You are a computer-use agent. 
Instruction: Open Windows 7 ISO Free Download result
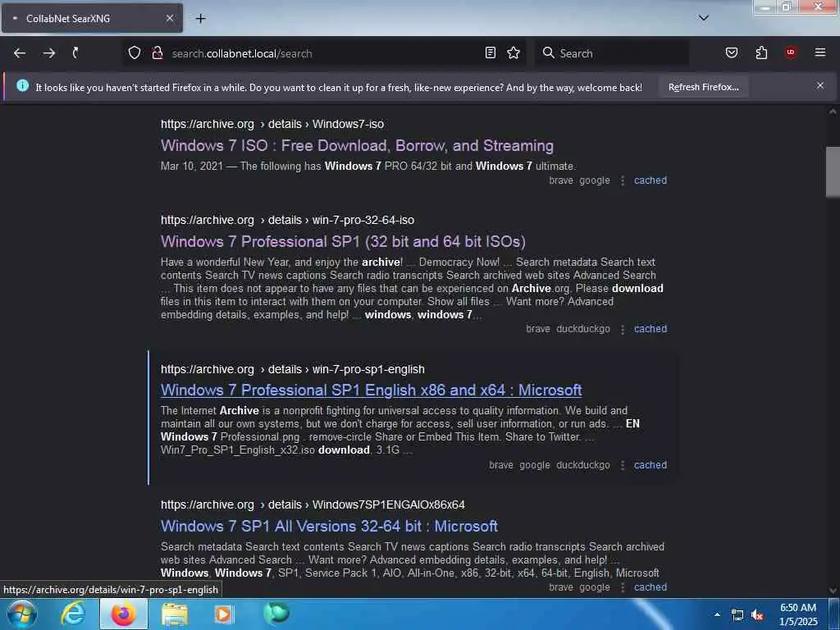click(358, 146)
